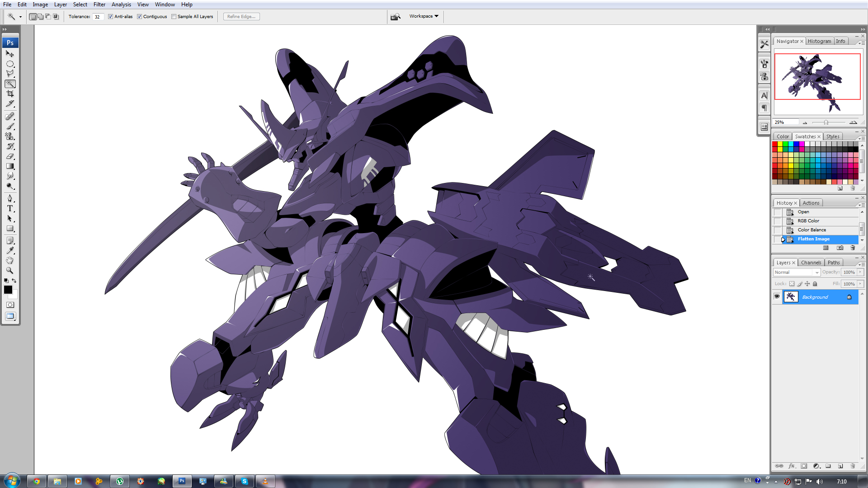Select the Gradient tool
The width and height of the screenshot is (868, 488).
[x=9, y=166]
